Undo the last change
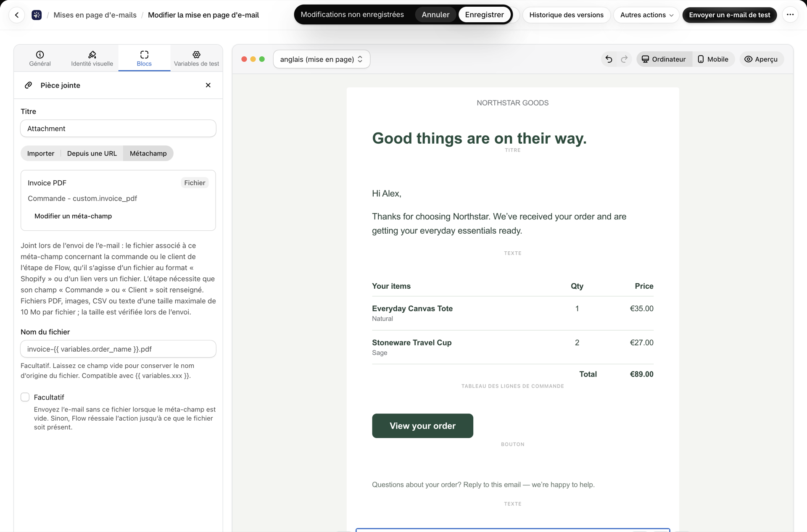Viewport: 807px width, 532px height. [x=609, y=59]
